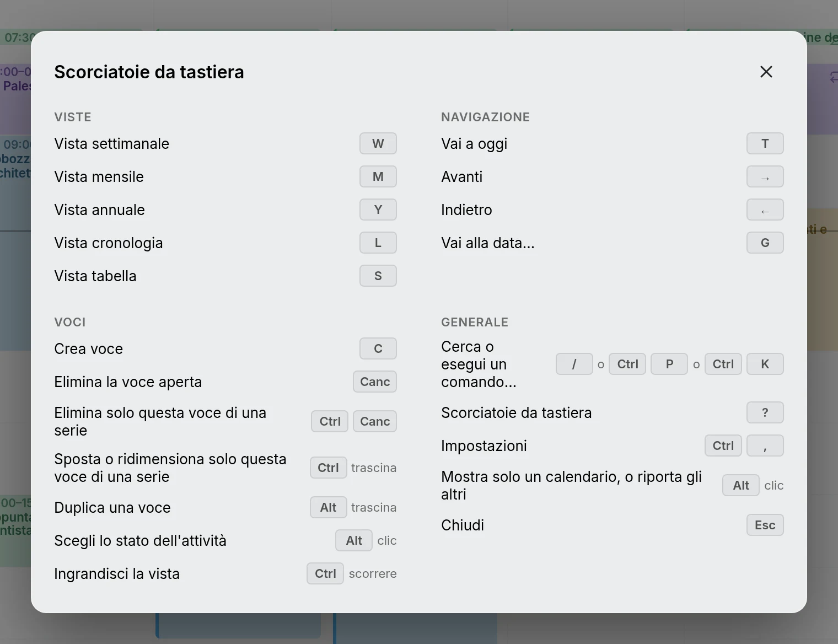838x644 pixels.
Task: Click the word "scorrere" beside Ingrandisci la vista
Action: pyautogui.click(x=373, y=573)
